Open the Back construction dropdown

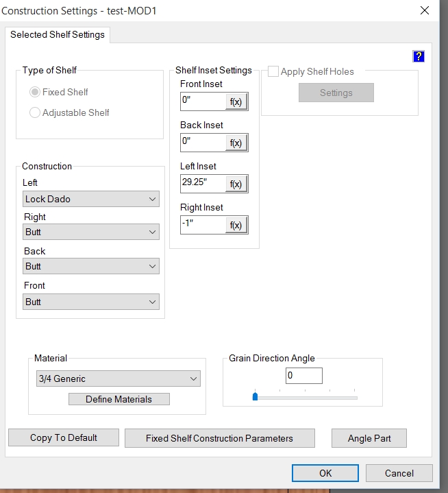click(x=91, y=266)
